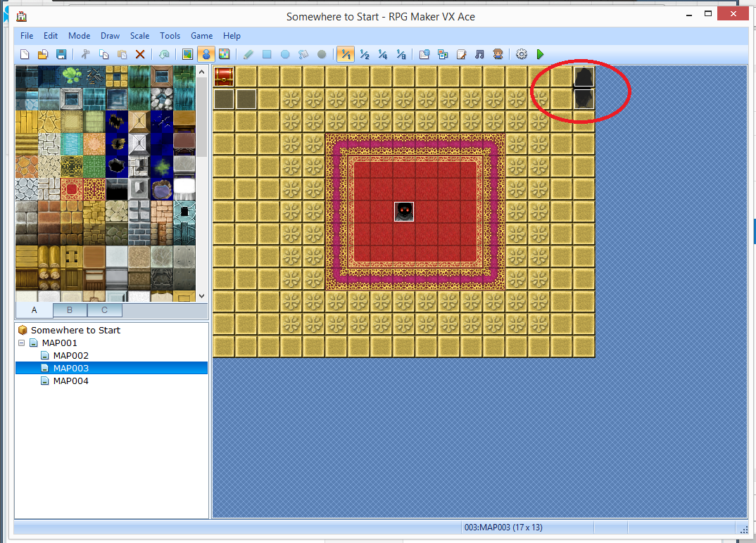
Task: Open the Database
Action: click(423, 54)
